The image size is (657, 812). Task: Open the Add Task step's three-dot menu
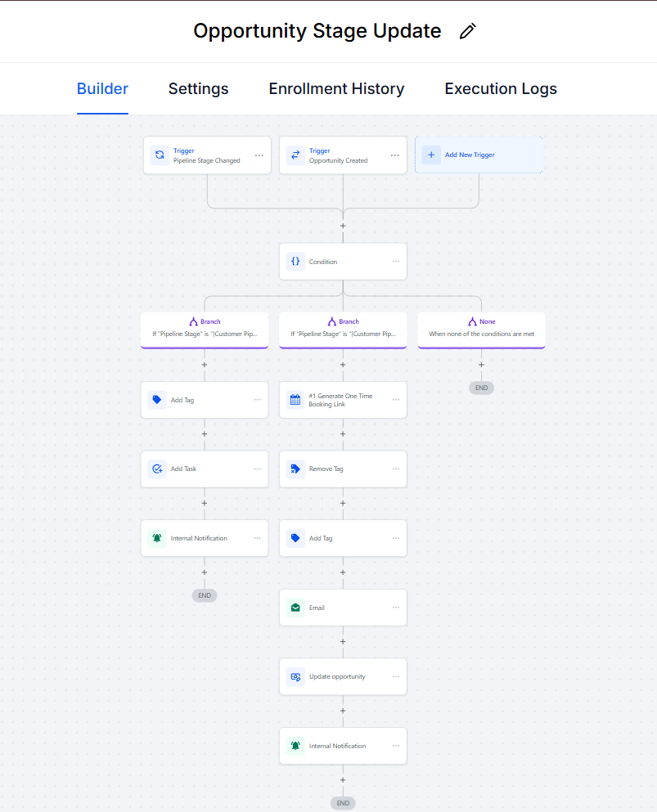point(258,469)
